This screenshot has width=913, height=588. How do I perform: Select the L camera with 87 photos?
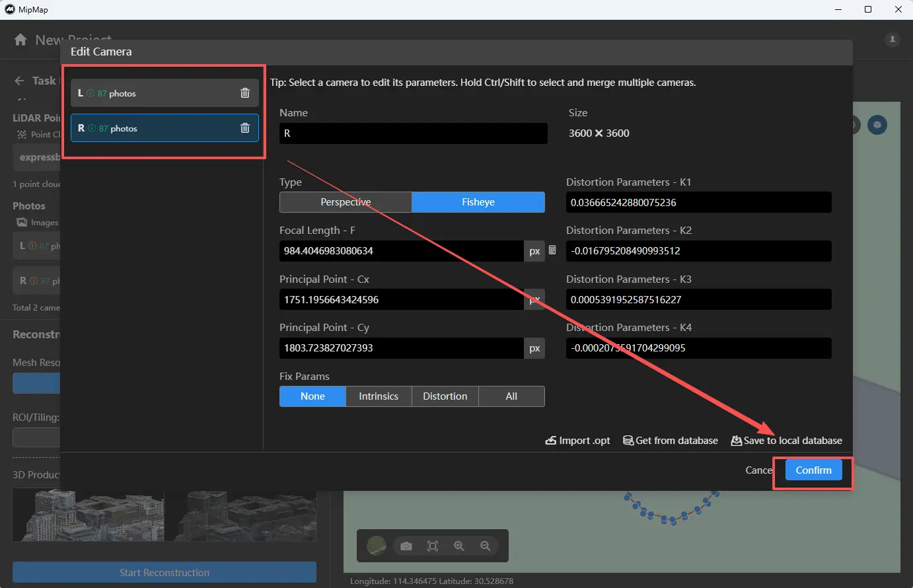point(152,93)
